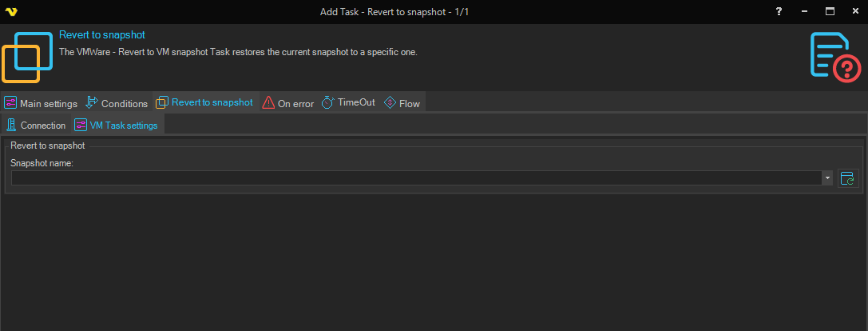Click the TimeOut stopwatch icon
The height and width of the screenshot is (331, 868).
[x=327, y=103]
